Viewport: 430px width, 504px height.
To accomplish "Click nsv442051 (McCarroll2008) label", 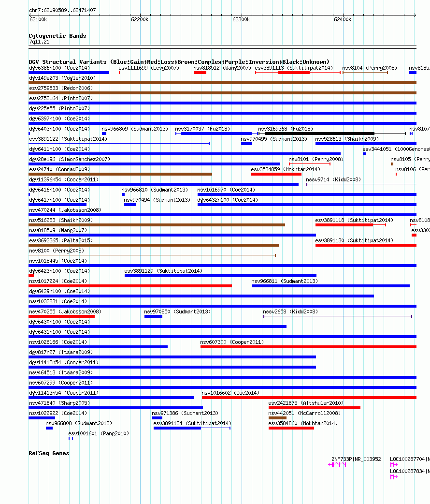I will click(x=304, y=414).
